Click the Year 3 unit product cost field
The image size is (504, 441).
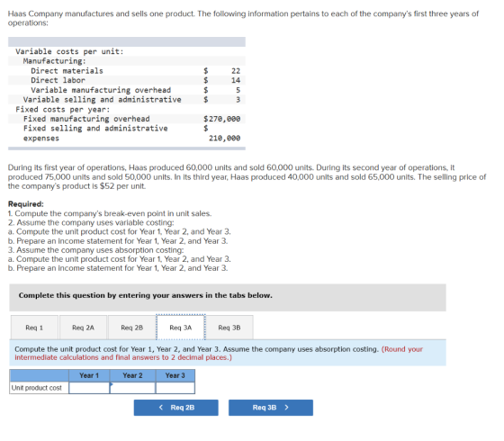click(x=175, y=388)
